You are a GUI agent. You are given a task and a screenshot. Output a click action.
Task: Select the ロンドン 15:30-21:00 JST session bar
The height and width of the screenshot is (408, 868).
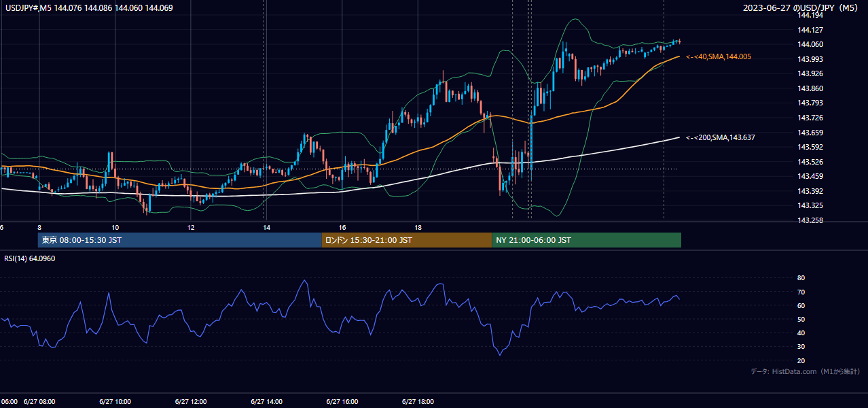coord(407,240)
